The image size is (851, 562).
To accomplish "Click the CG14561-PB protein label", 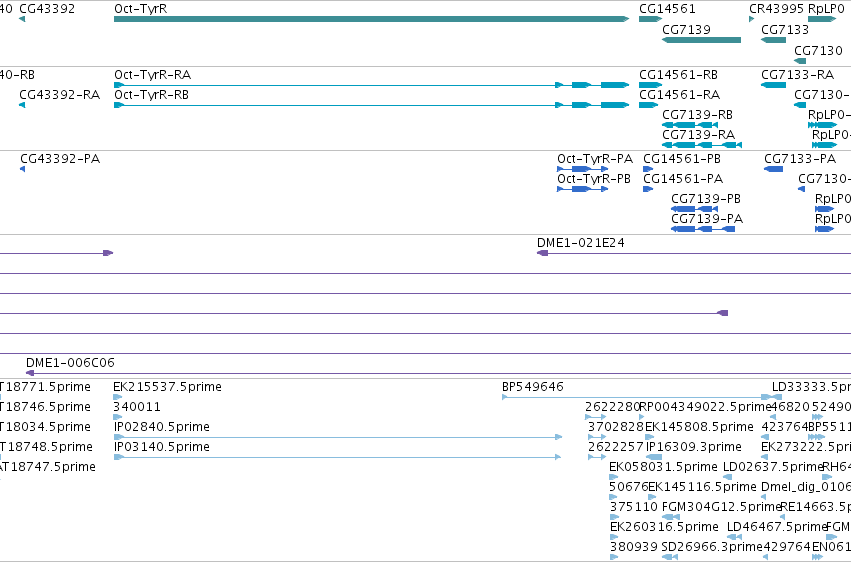I will tap(682, 159).
